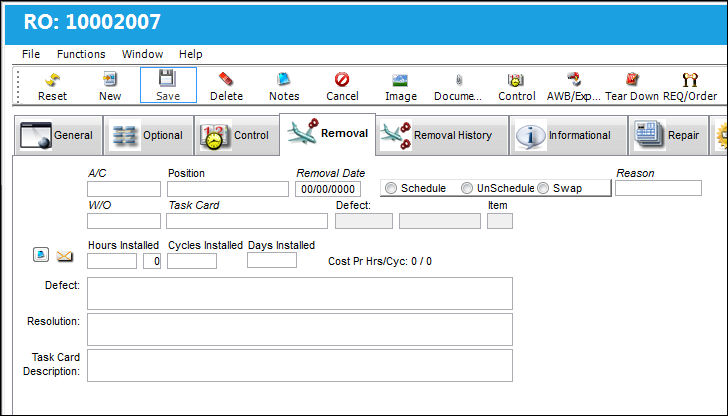
Task: Click the Cancel toolbar icon
Action: tap(342, 80)
